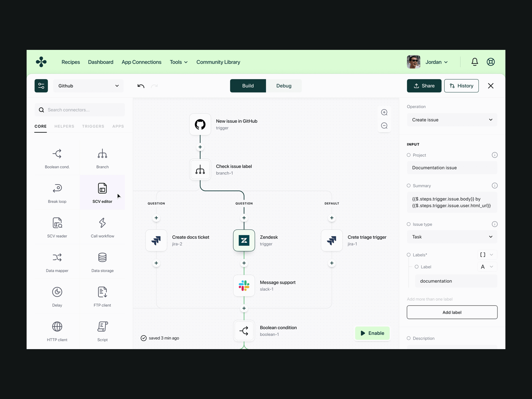The image size is (532, 399).
Task: Select the Branch connector icon
Action: pyautogui.click(x=102, y=154)
